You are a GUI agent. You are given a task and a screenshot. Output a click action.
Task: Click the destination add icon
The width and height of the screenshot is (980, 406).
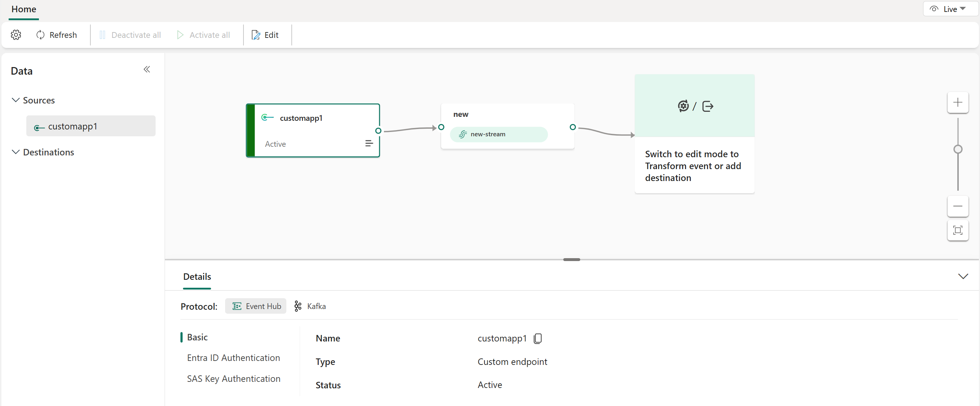pos(707,106)
